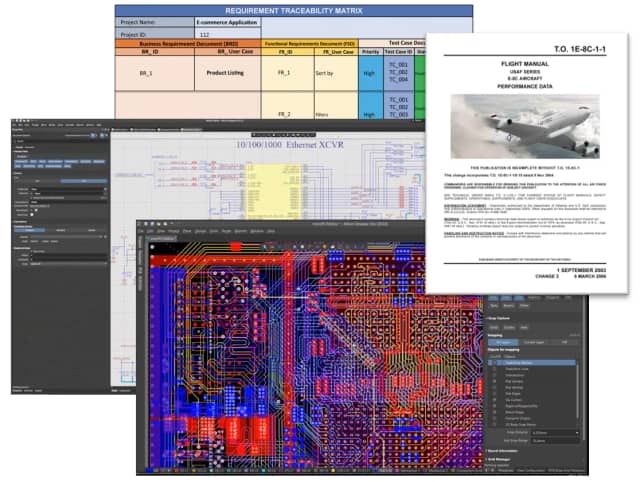The height and width of the screenshot is (482, 640).
Task: Click the "Priority" column header
Action: [x=371, y=52]
